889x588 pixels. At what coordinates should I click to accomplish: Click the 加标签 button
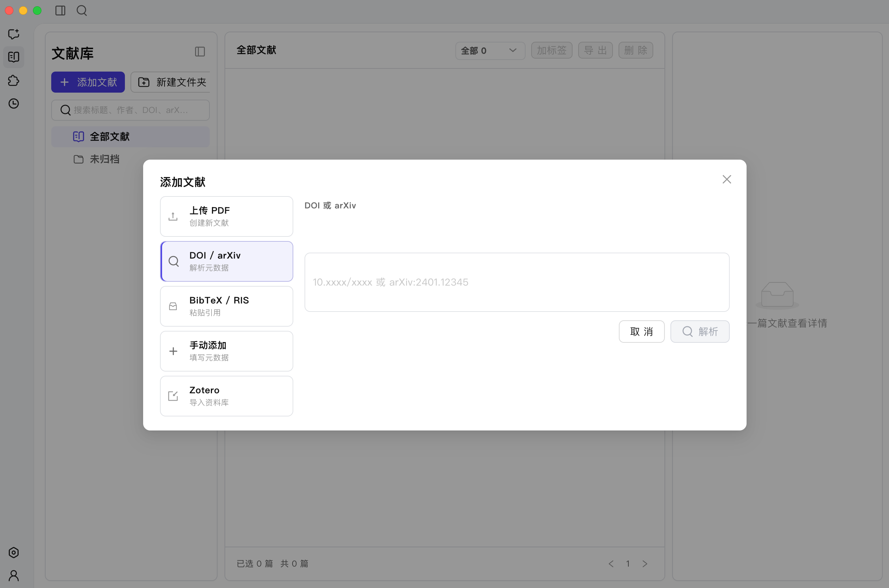552,50
